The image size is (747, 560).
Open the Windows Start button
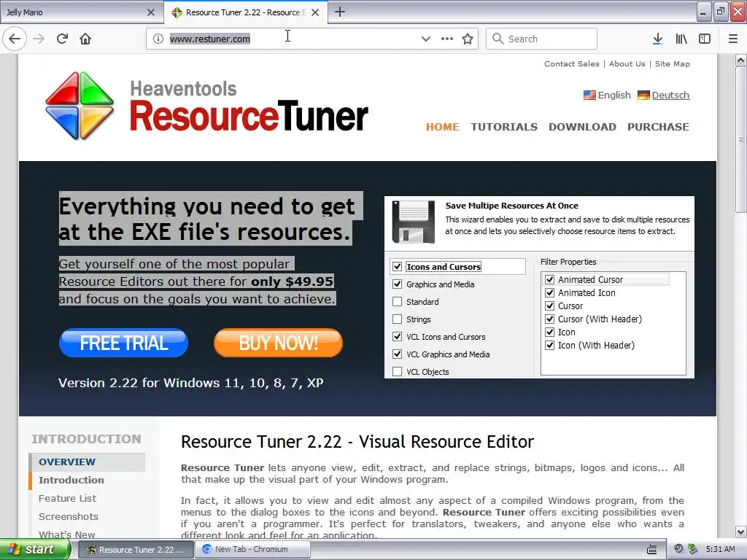pos(35,549)
